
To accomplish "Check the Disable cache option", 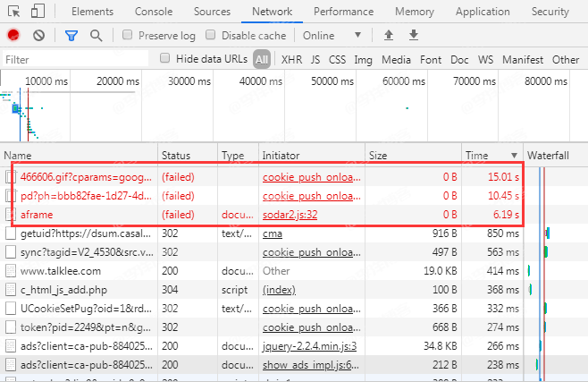I will (x=211, y=36).
